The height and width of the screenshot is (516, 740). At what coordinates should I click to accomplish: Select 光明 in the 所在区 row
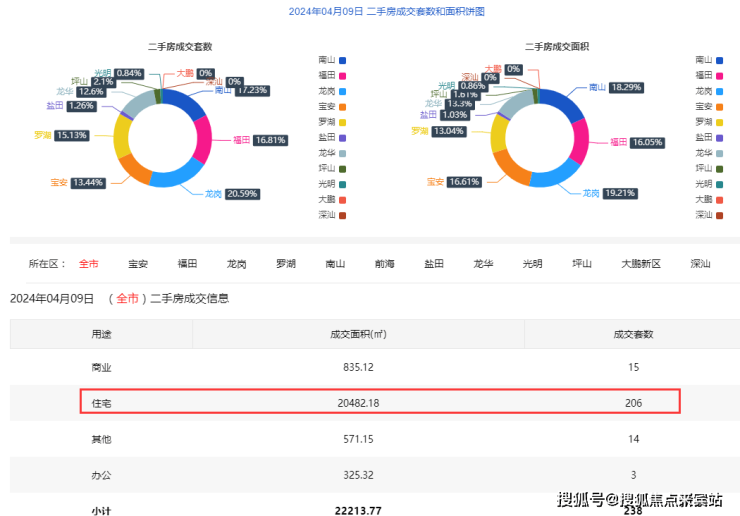point(532,264)
